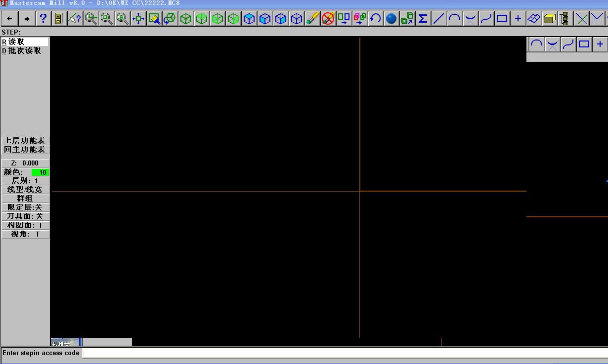Toggle 限定层:关 level mask
The image size is (608, 364).
click(x=25, y=207)
